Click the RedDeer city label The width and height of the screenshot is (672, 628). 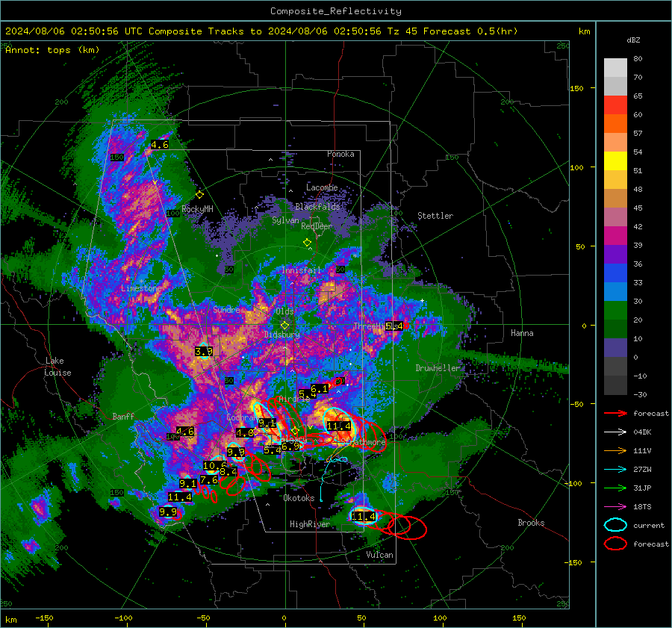click(x=317, y=226)
